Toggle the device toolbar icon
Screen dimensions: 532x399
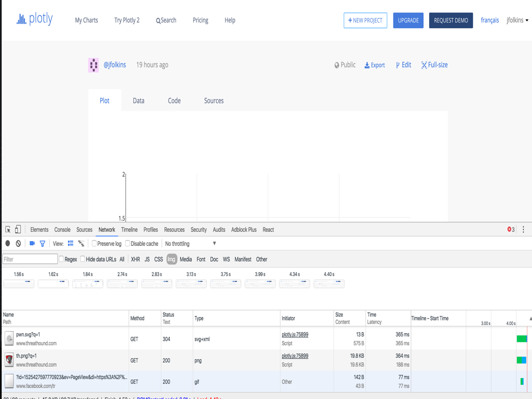18,230
